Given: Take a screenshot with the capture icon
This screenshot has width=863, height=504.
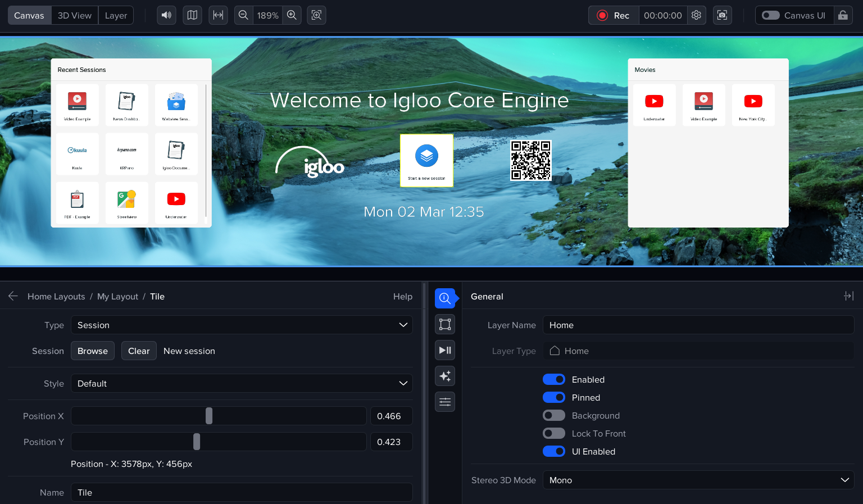Looking at the screenshot, I should (722, 15).
